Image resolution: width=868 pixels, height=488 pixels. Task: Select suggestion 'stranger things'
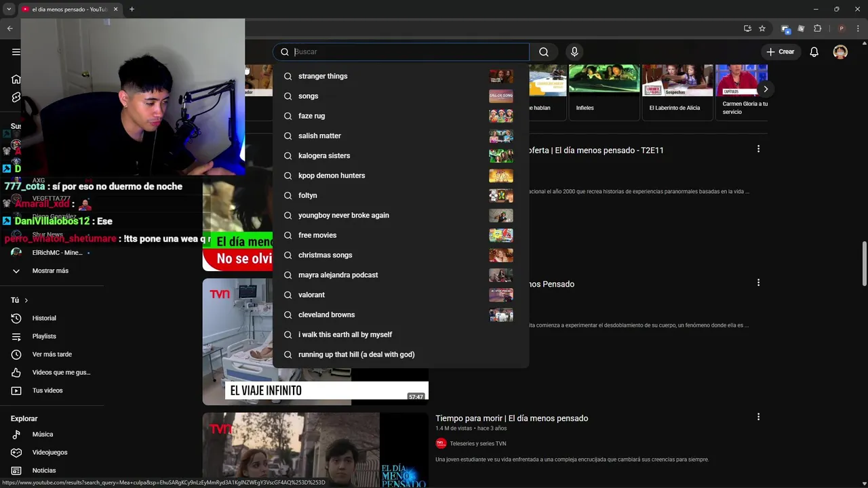(400, 77)
